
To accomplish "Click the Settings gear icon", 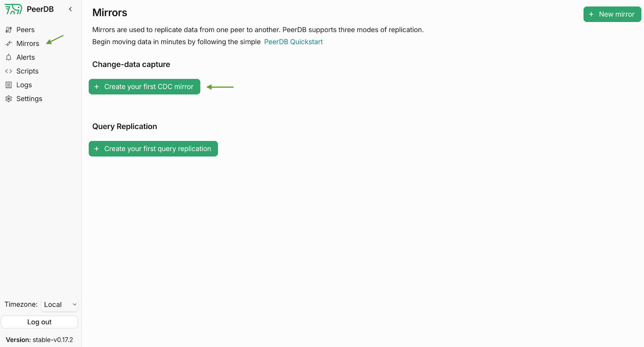I will pyautogui.click(x=8, y=99).
